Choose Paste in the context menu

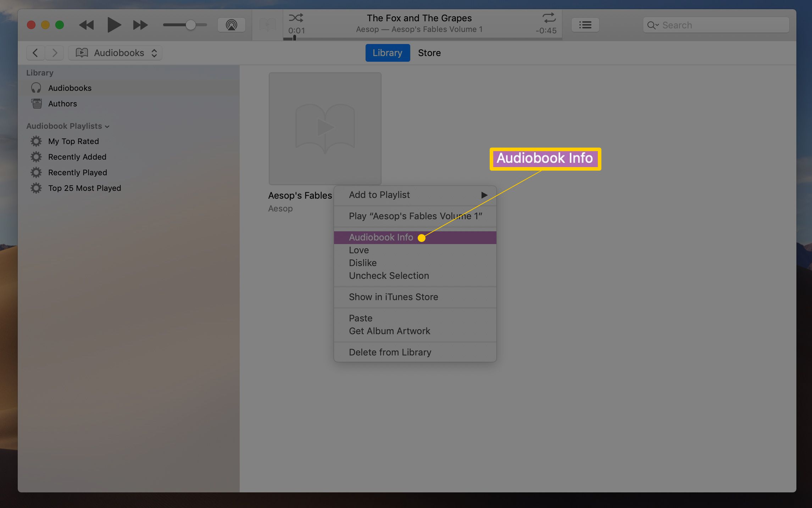tap(415, 318)
